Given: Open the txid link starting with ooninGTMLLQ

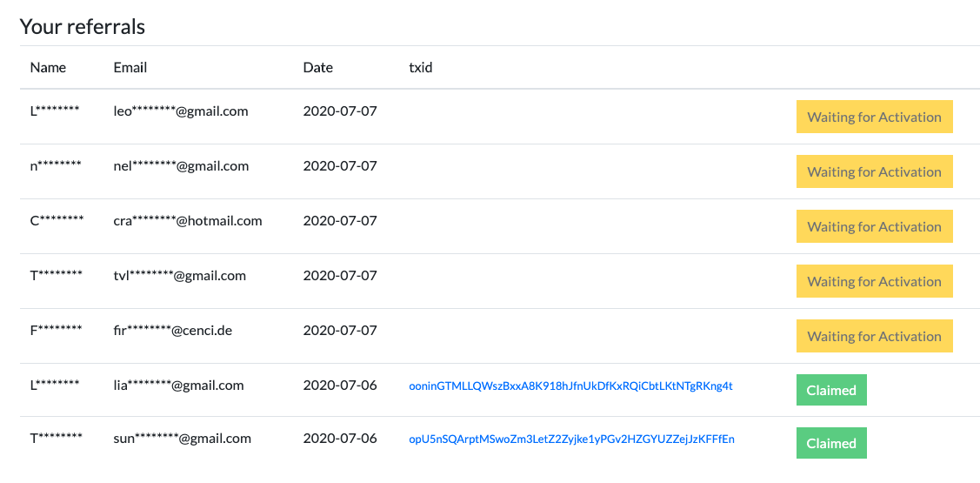Looking at the screenshot, I should [570, 386].
